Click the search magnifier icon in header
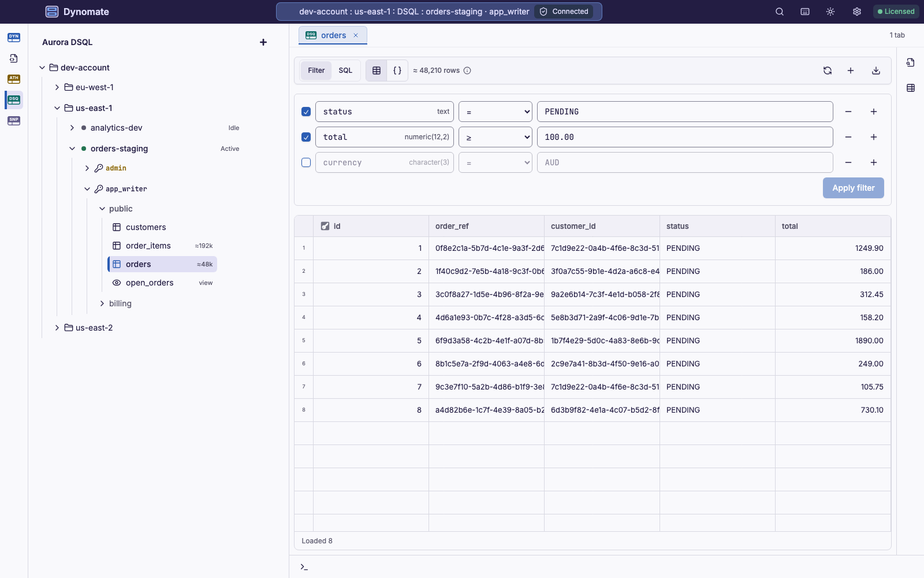Image resolution: width=924 pixels, height=578 pixels. [780, 12]
